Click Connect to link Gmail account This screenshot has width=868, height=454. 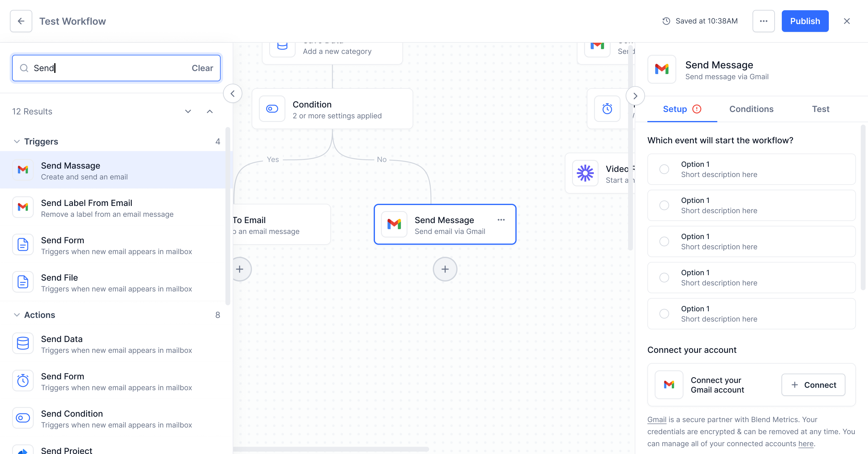(813, 385)
